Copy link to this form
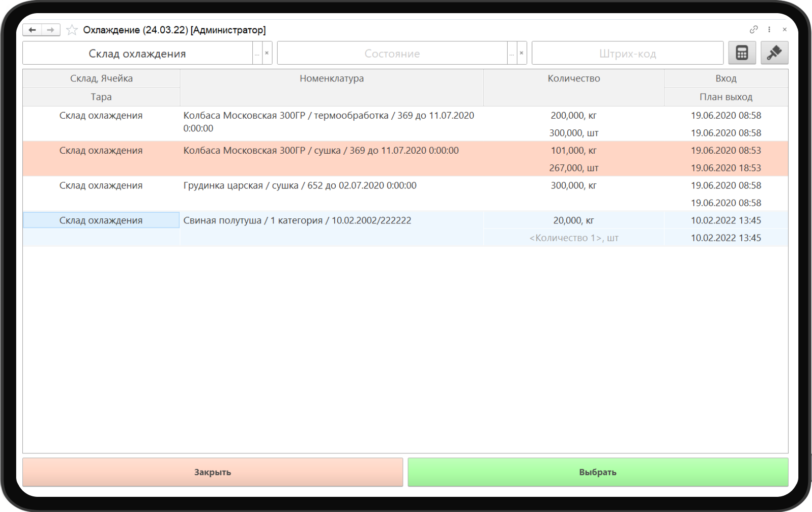 [753, 29]
